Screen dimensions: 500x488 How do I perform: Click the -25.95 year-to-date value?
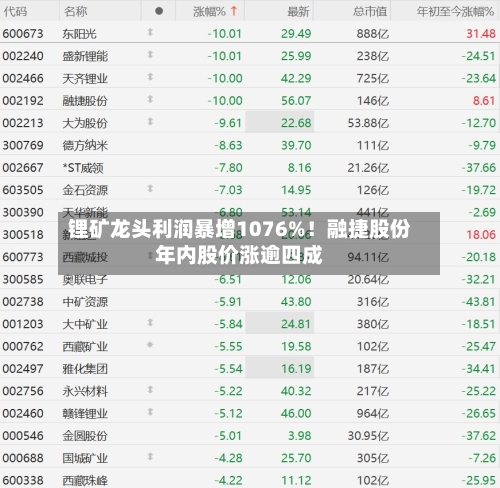[x=478, y=480]
